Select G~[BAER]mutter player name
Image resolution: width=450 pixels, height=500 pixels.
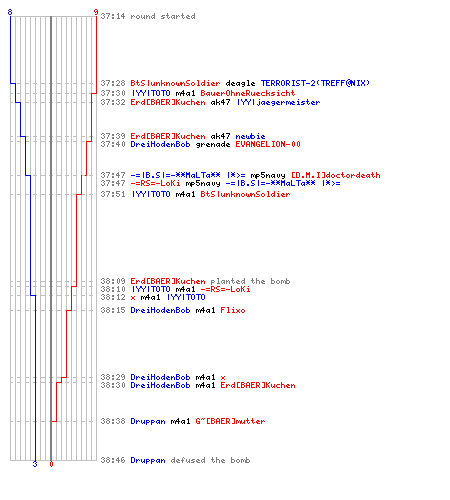click(230, 421)
